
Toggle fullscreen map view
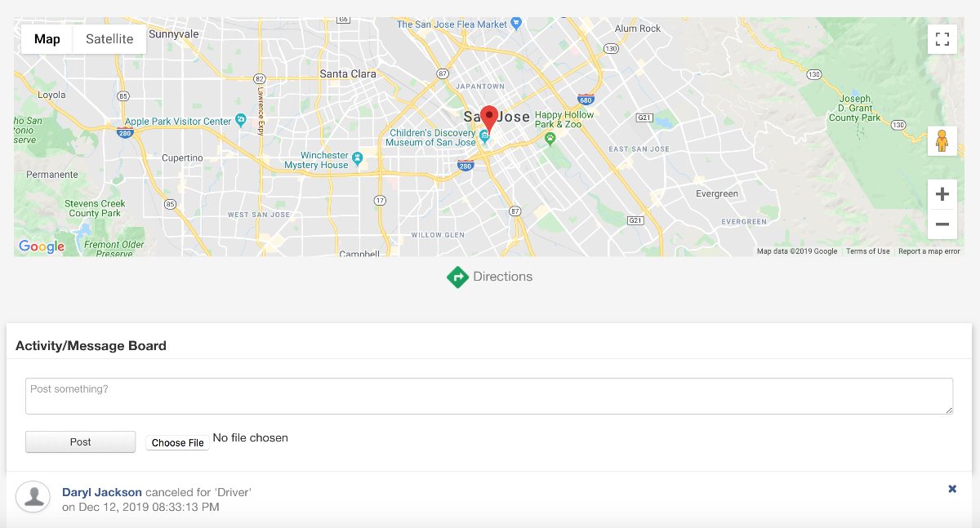point(942,39)
